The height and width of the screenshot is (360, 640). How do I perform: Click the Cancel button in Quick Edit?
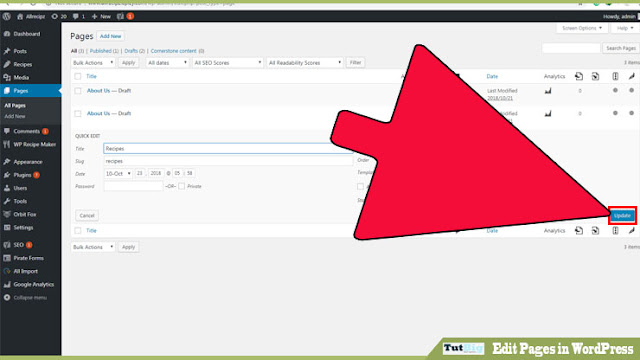coord(87,216)
